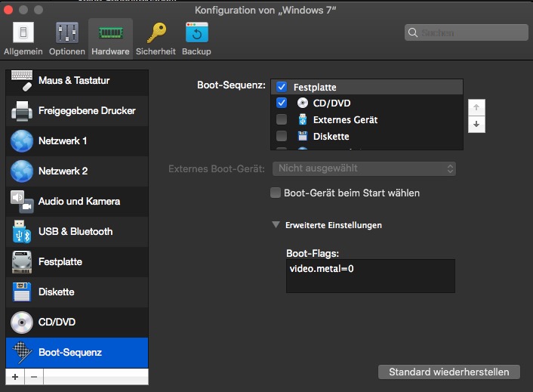
Task: Switch to the Backup tab
Action: click(196, 39)
